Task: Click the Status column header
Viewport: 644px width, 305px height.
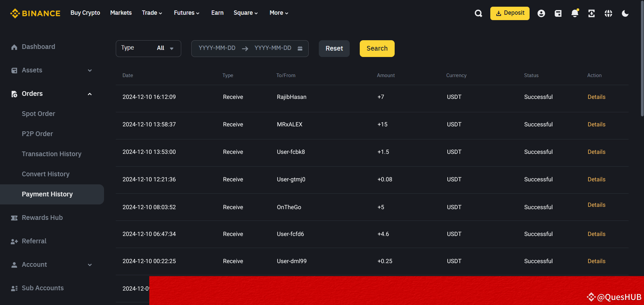Action: 531,75
